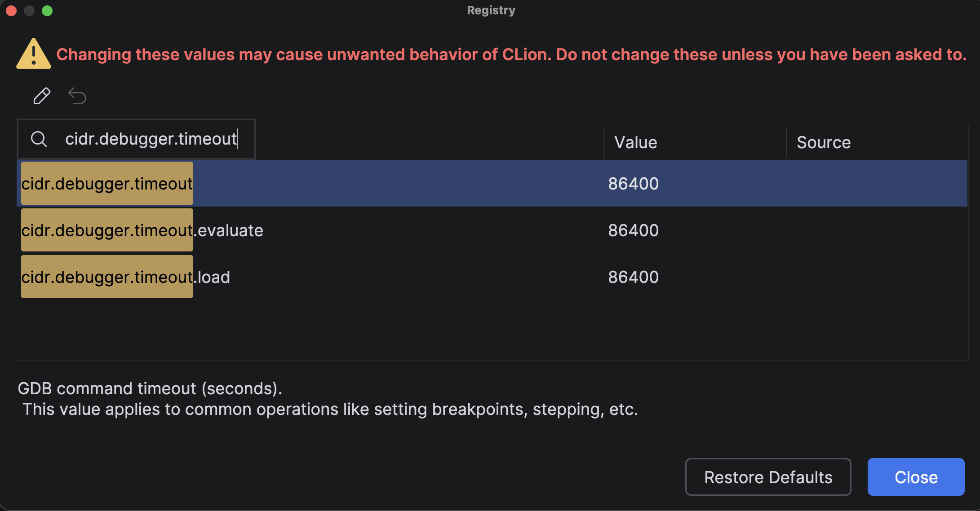Click the highlighted timeout value 86400

633,183
